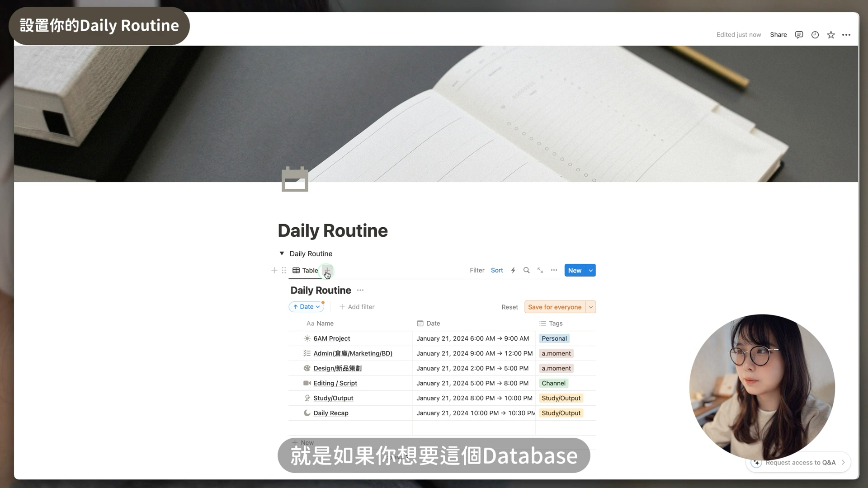This screenshot has height=488, width=868.
Task: Open the page options ellipsis menu
Action: (x=846, y=35)
